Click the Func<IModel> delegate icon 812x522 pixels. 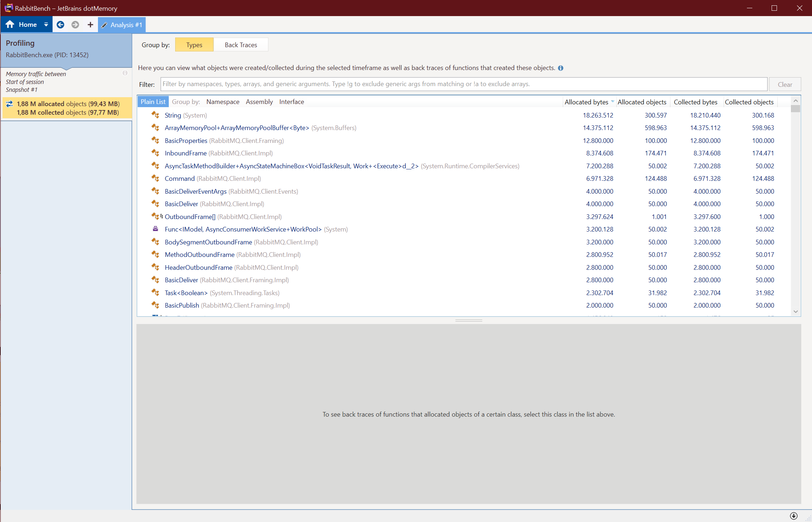tap(155, 229)
